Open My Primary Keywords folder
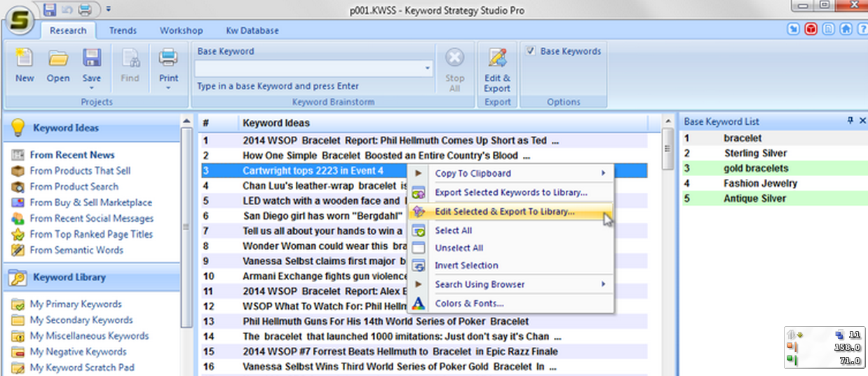Image resolution: width=868 pixels, height=376 pixels. pyautogui.click(x=75, y=304)
